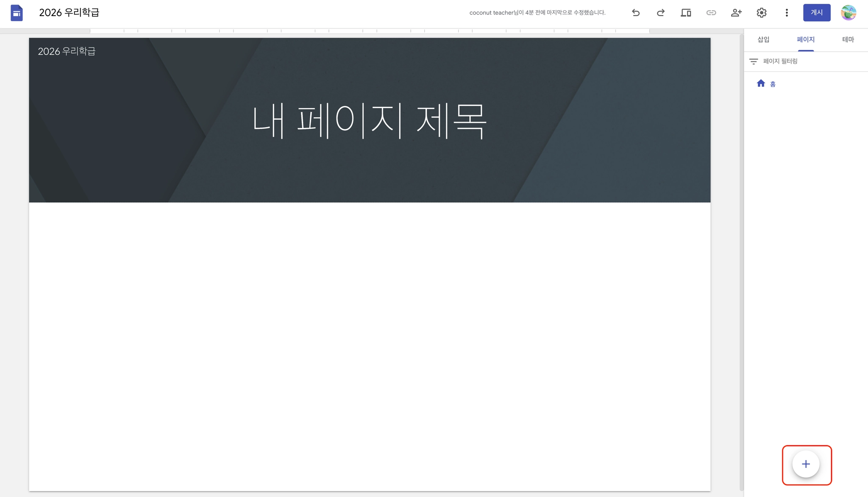
Task: Click the undo arrow icon
Action: pos(635,13)
